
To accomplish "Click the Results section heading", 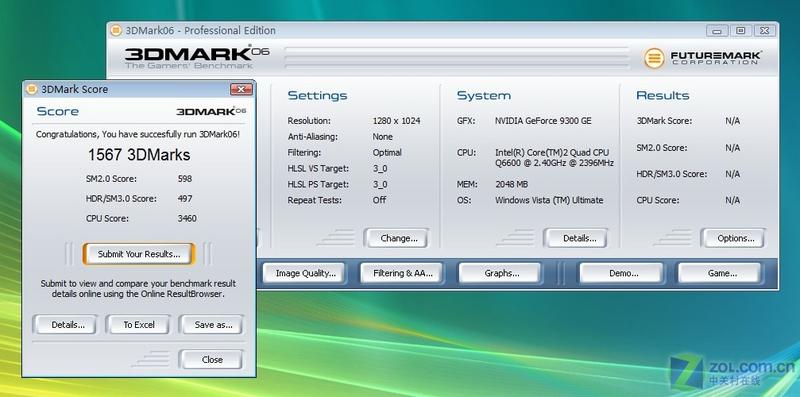I will tap(663, 95).
